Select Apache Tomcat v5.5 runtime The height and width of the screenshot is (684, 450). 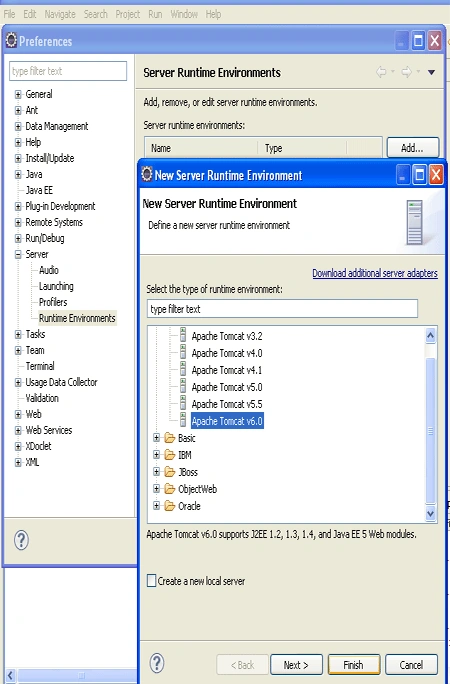pyautogui.click(x=227, y=404)
